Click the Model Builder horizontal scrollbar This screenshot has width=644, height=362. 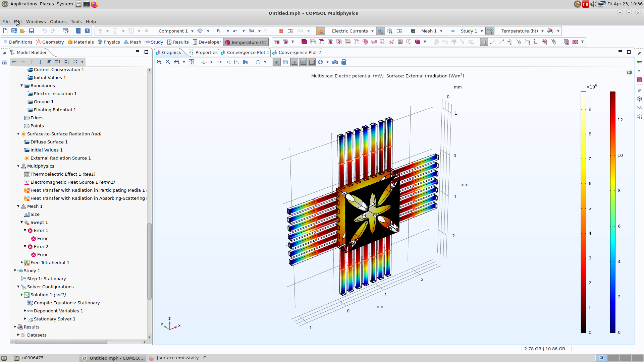(x=61, y=342)
